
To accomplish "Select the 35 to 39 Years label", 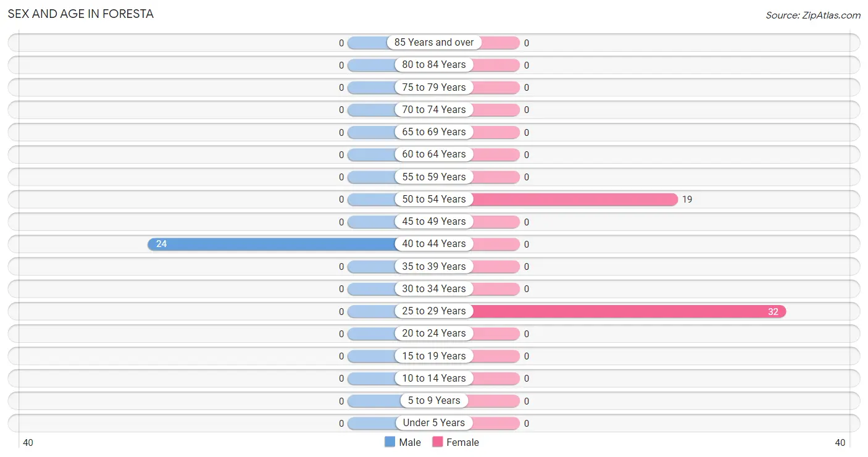I will (434, 266).
